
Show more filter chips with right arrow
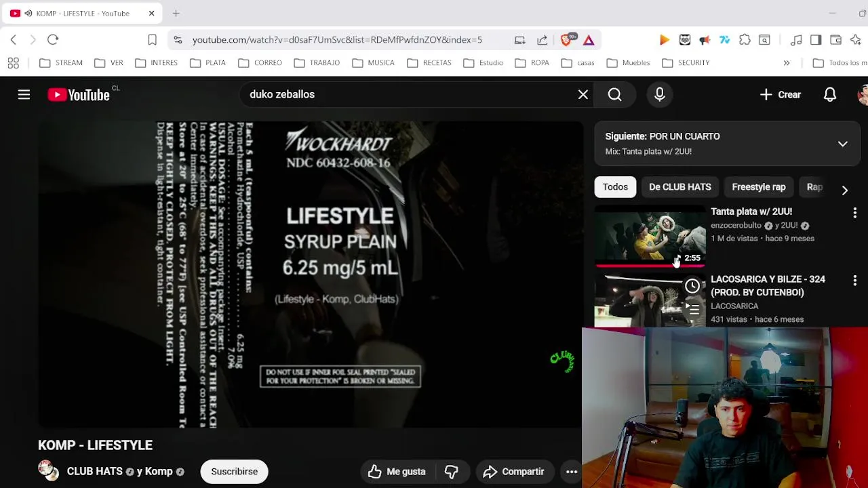845,190
